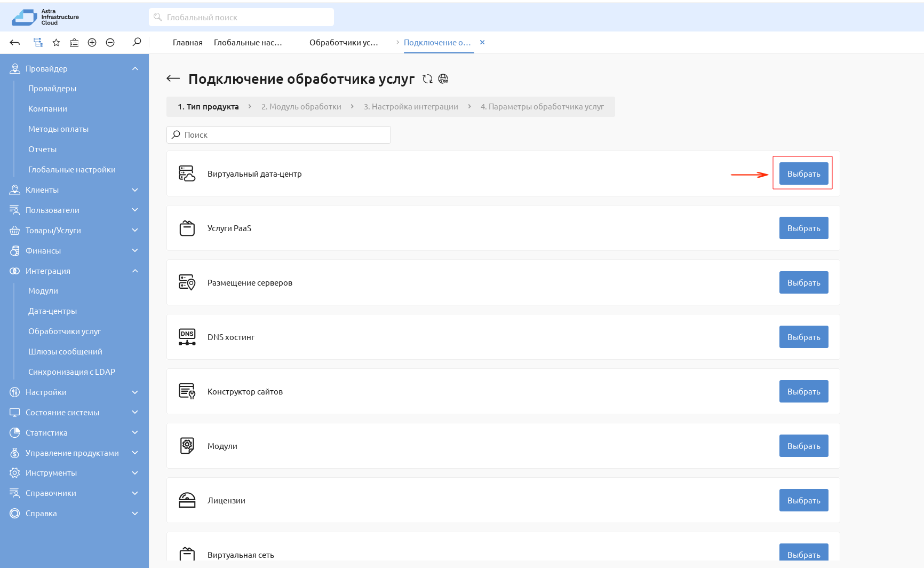Screen dimensions: 924x568
Task: Select step 3. Настройка интеграции
Action: coord(411,107)
